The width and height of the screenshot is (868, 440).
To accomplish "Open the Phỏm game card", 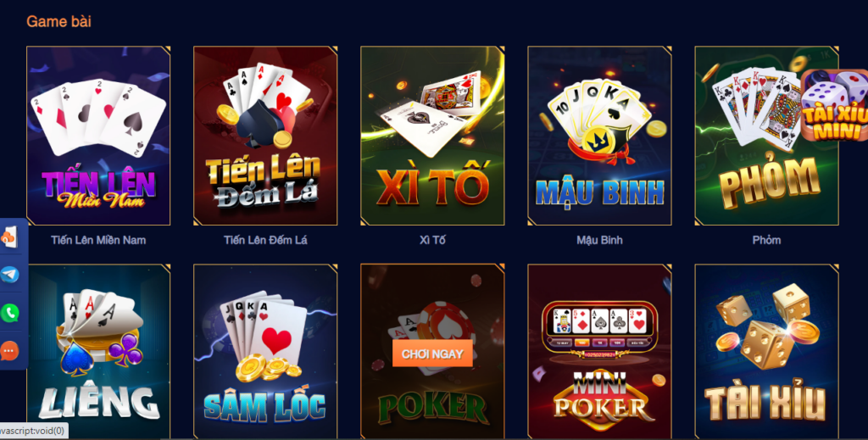I will click(x=766, y=136).
